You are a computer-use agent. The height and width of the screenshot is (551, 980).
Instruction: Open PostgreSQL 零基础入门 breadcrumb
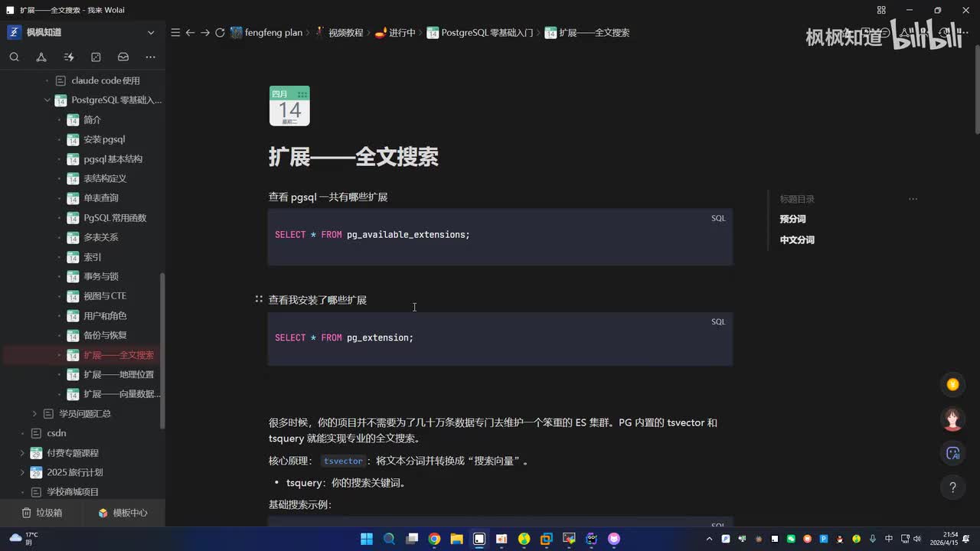480,33
